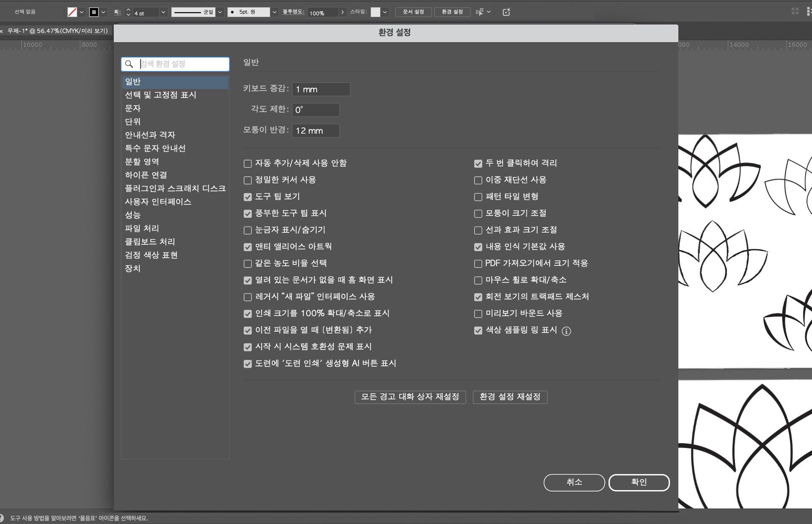
Task: Click the stroke weight stepper arrows
Action: (x=128, y=12)
